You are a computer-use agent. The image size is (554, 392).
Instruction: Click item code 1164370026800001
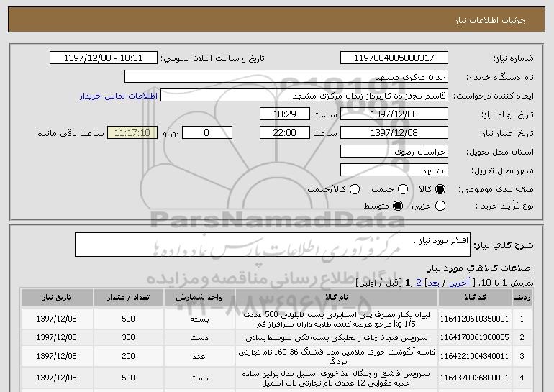click(474, 378)
